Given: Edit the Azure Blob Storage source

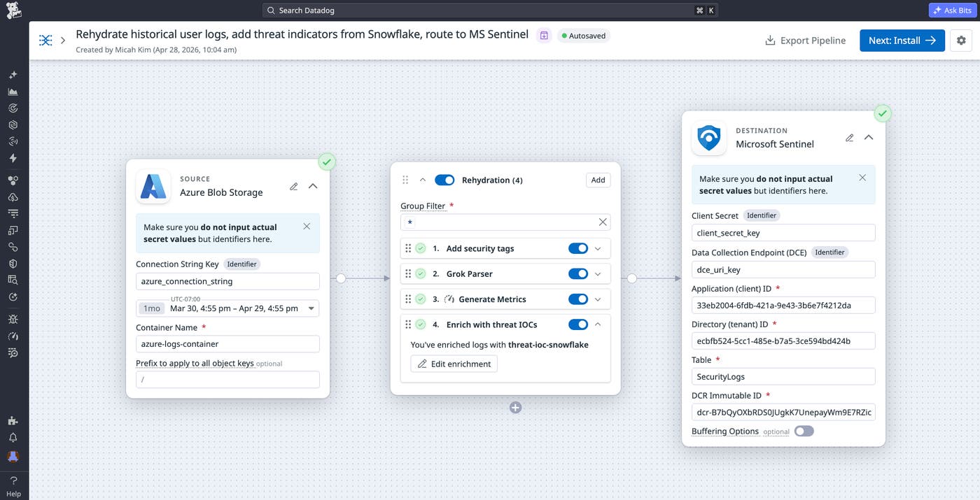Looking at the screenshot, I should (x=294, y=186).
